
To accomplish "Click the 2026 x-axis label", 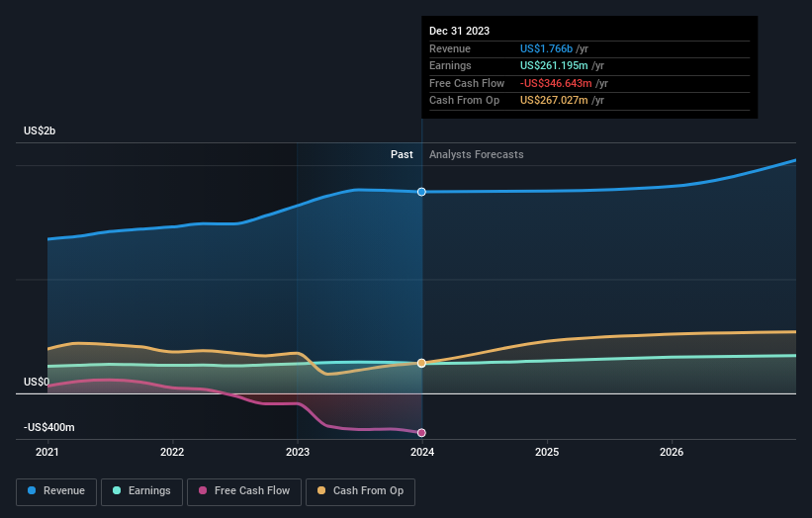I will pos(672,452).
